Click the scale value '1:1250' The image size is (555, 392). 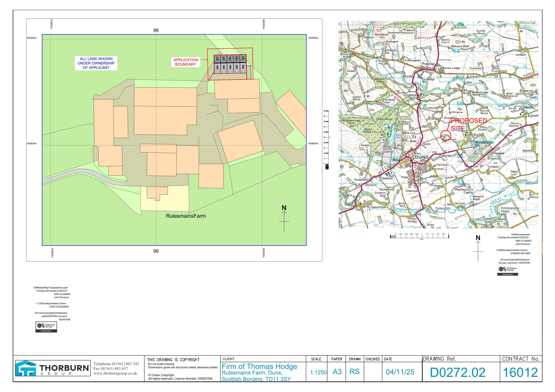coord(318,372)
